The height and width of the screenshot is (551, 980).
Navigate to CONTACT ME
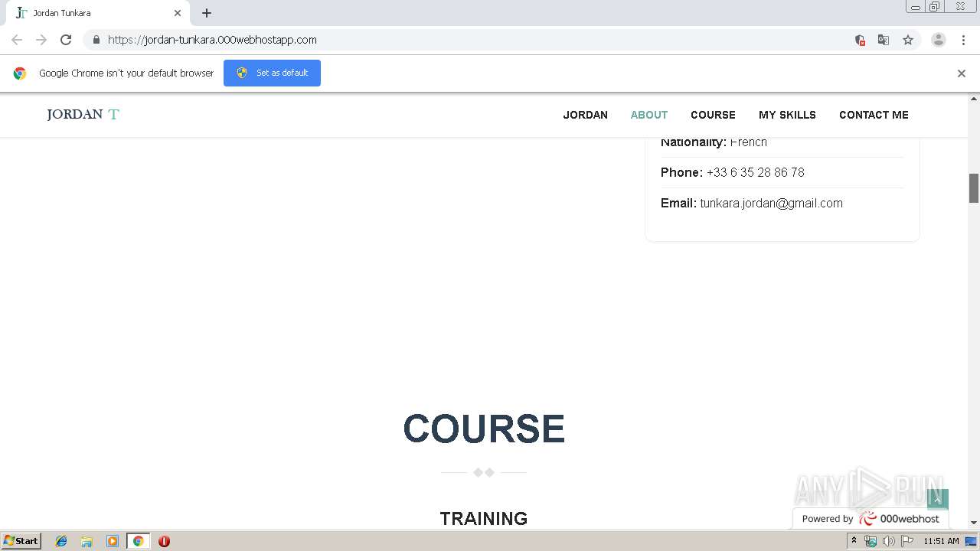click(x=874, y=115)
